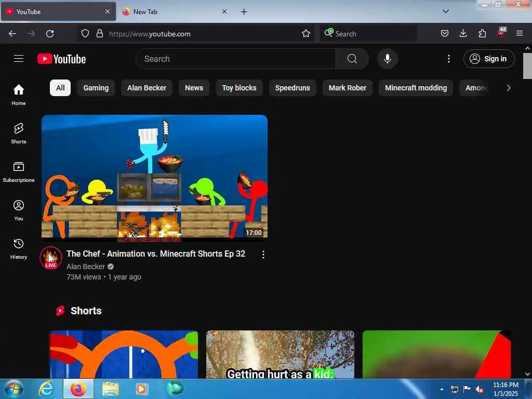Start voice search with the microphone icon
Image resolution: width=532 pixels, height=399 pixels.
click(x=387, y=59)
